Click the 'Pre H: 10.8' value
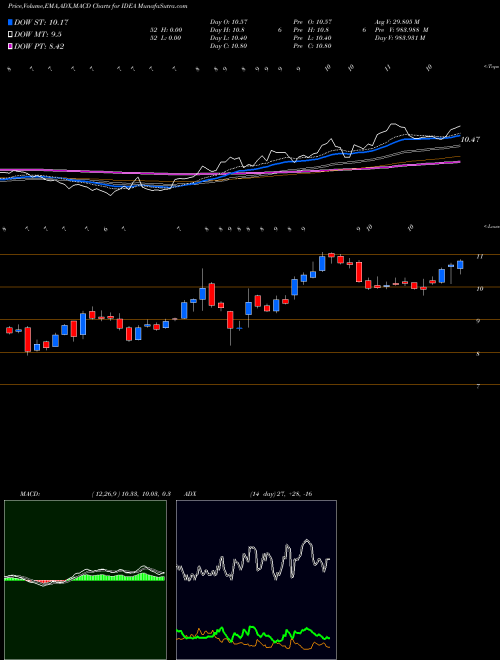Viewport: 500px width, 660px height. click(x=311, y=30)
